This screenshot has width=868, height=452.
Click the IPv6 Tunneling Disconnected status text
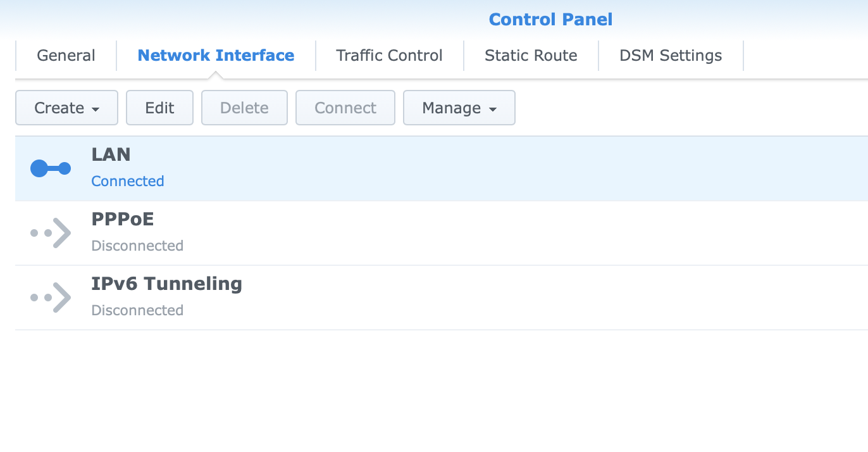click(x=137, y=310)
